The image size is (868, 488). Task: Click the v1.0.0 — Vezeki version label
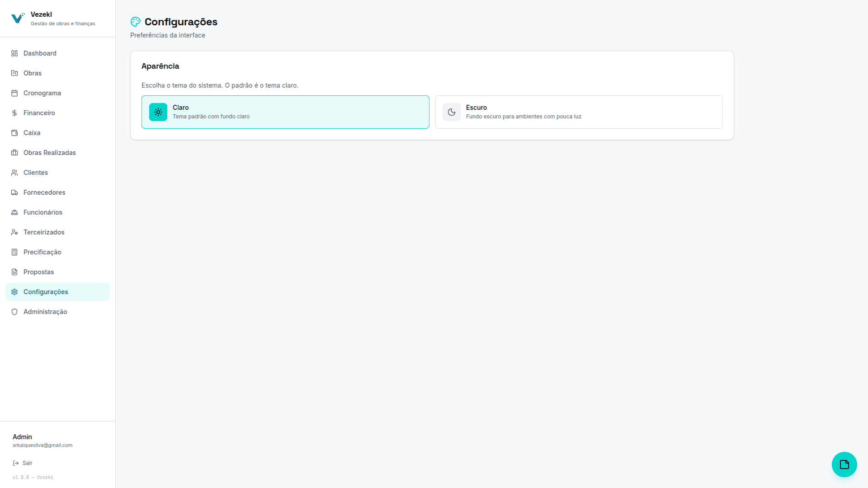[33, 478]
